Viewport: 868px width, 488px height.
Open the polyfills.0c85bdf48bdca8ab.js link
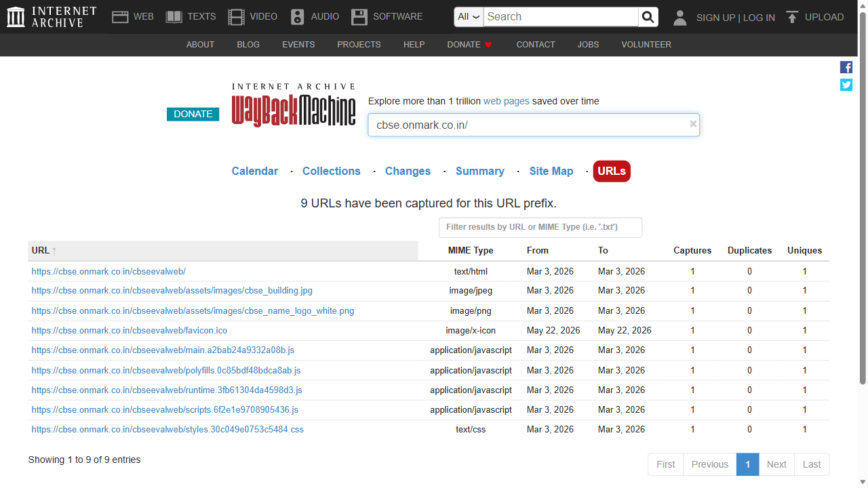166,371
